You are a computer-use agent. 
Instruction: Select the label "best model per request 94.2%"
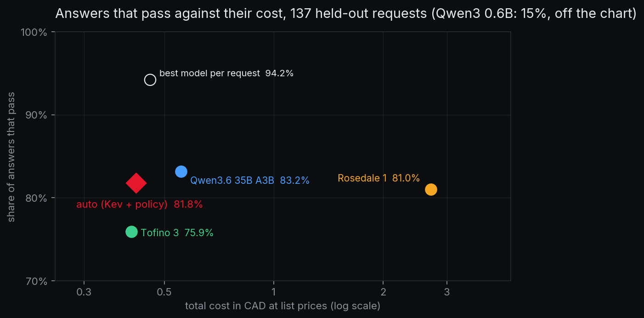click(226, 73)
